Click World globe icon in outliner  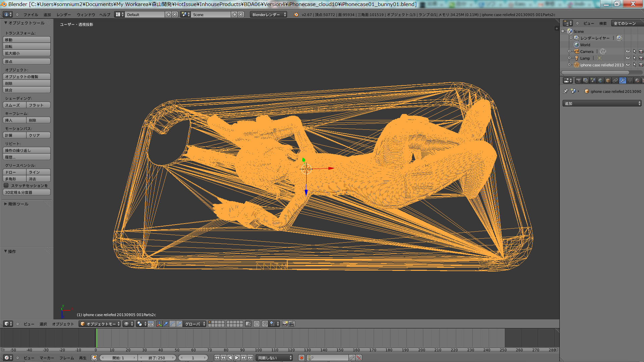pyautogui.click(x=577, y=45)
